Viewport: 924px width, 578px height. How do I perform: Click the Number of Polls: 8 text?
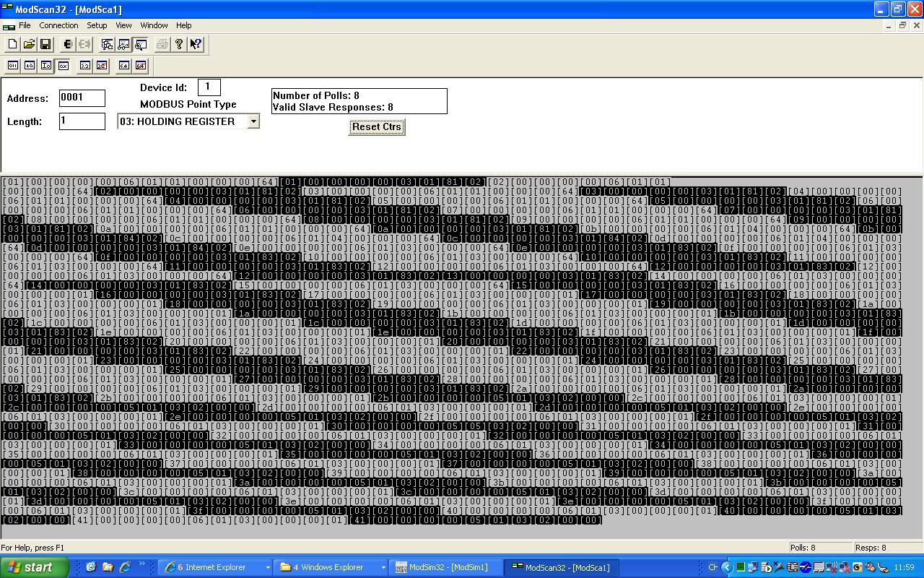316,95
